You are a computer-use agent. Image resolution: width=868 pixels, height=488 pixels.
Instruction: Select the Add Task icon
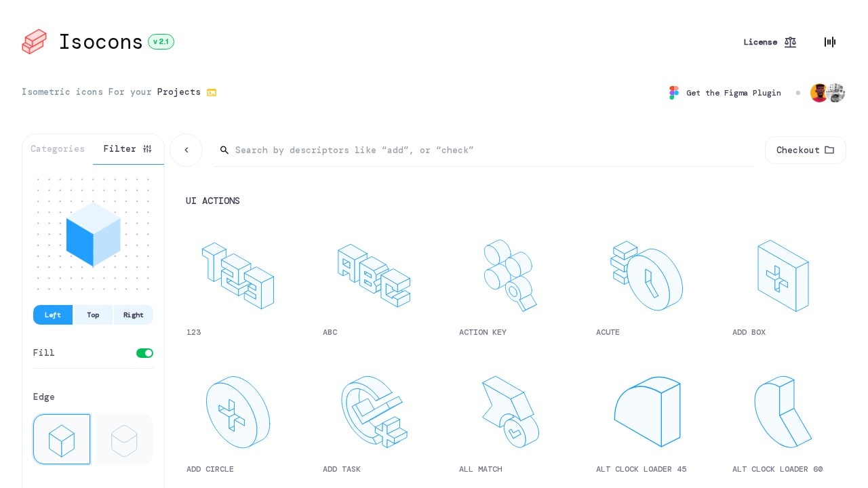coord(374,412)
